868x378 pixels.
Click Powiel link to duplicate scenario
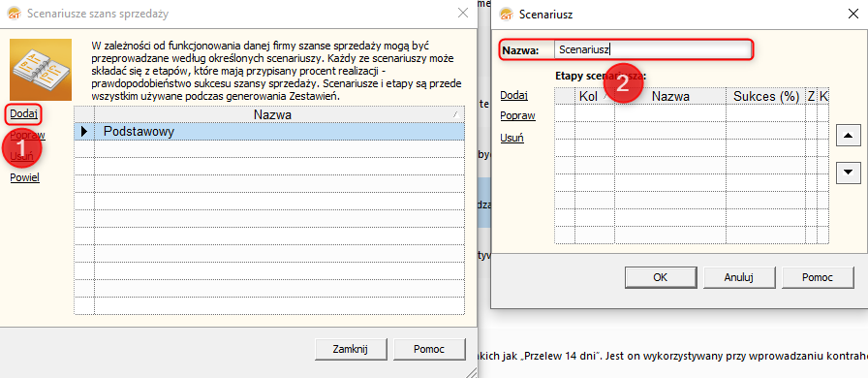tap(25, 177)
